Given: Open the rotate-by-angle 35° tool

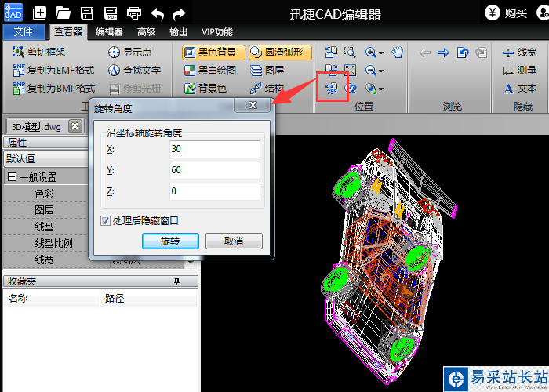Looking at the screenshot, I should pyautogui.click(x=331, y=89).
